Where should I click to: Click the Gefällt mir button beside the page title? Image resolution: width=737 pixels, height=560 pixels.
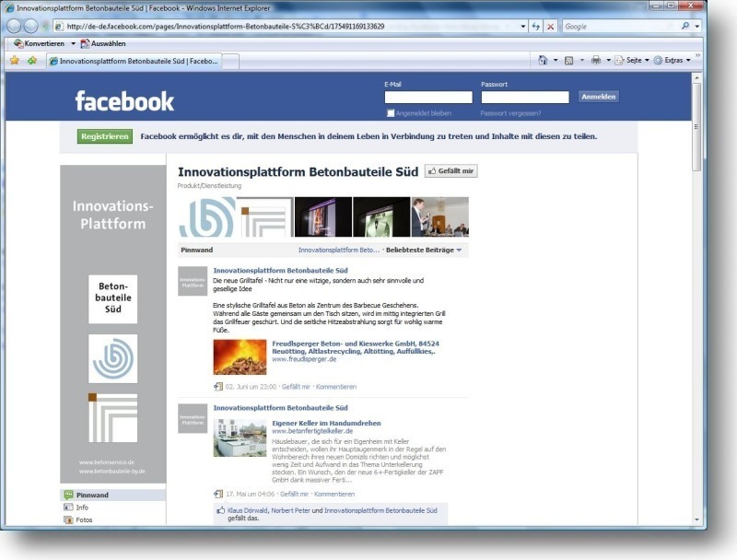click(x=451, y=171)
